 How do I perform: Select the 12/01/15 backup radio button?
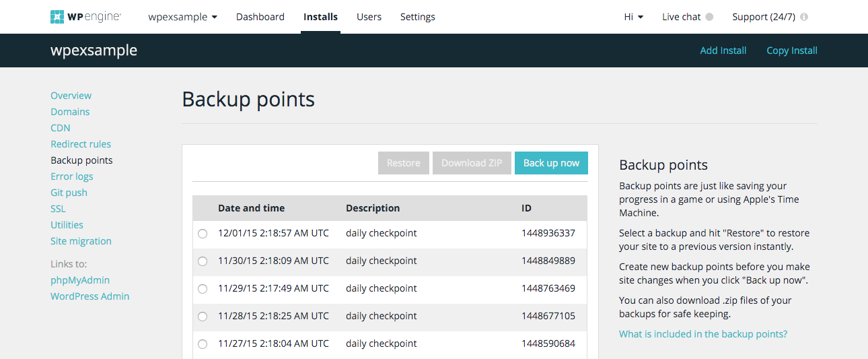(x=203, y=234)
